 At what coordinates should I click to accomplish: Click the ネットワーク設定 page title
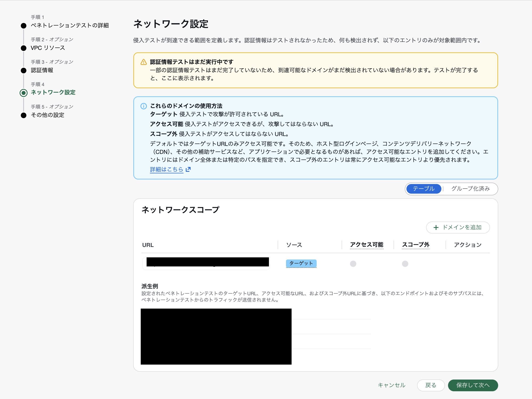(x=171, y=24)
